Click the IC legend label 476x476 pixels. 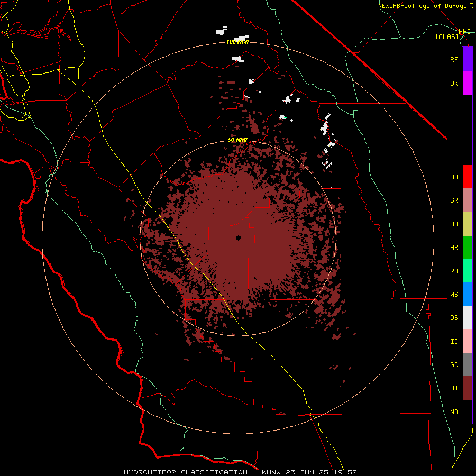pyautogui.click(x=454, y=342)
